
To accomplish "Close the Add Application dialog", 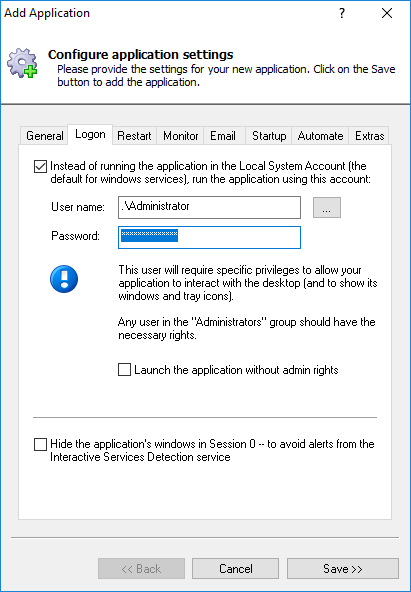I will 387,14.
